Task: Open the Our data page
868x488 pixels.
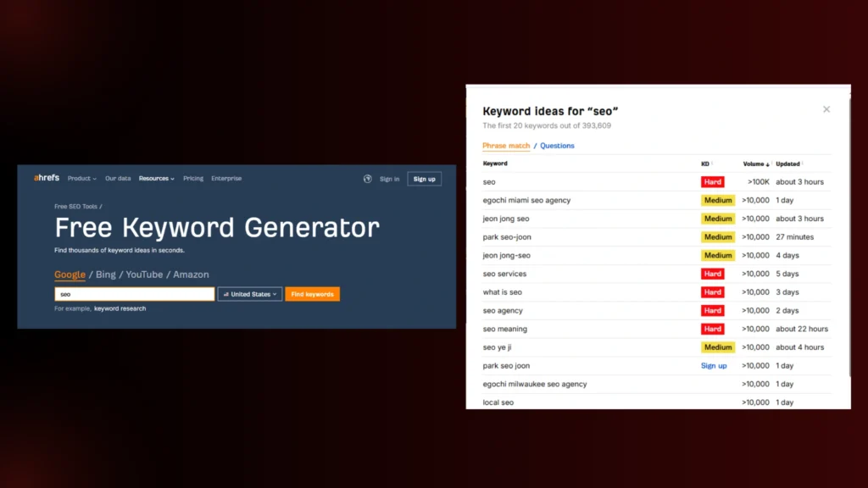Action: 118,179
